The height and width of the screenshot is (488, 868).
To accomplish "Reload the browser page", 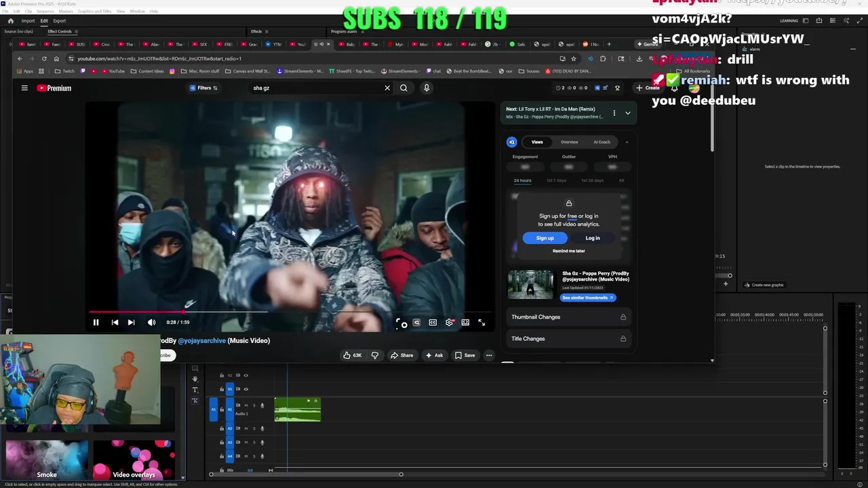I will [44, 58].
